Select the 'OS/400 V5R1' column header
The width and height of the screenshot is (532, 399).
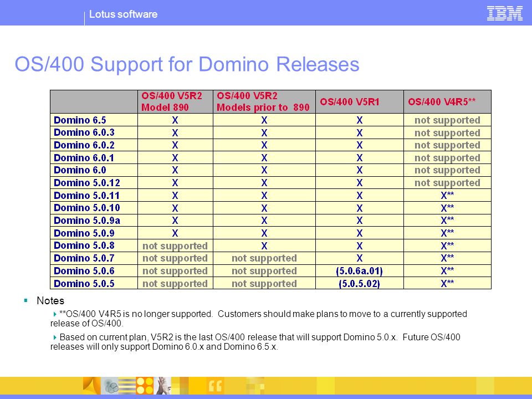click(x=350, y=102)
